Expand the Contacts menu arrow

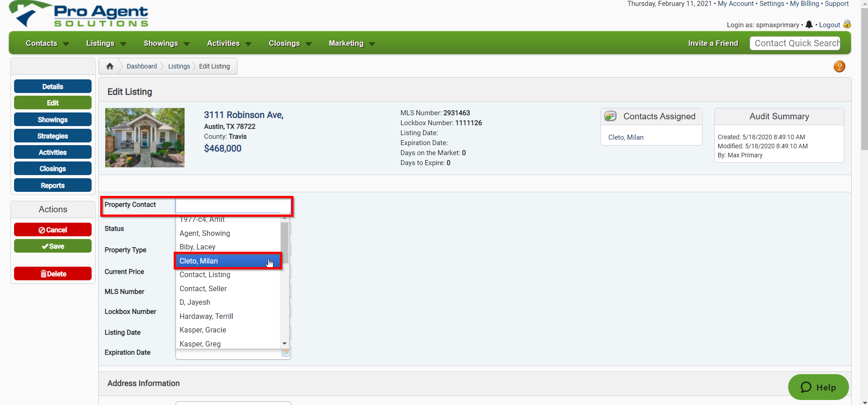point(66,44)
